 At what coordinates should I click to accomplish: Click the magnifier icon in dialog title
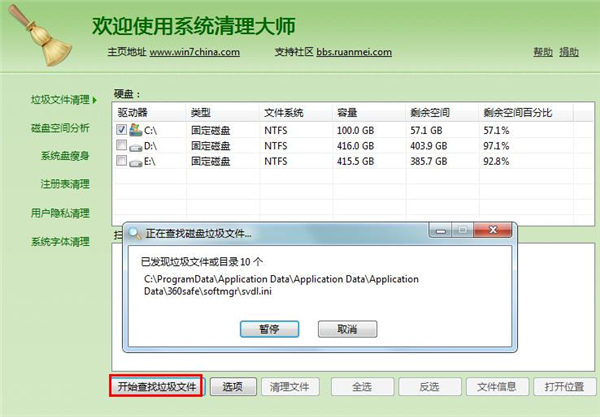coord(135,233)
